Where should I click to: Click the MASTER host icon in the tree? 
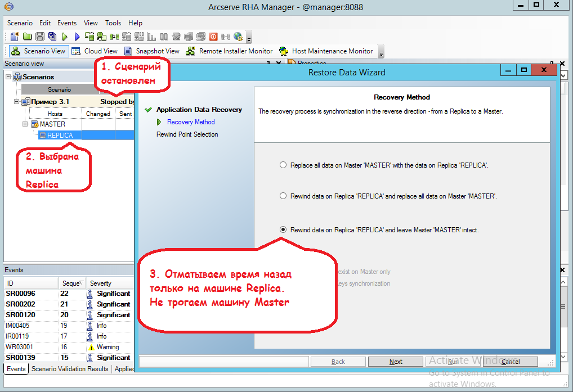(35, 124)
